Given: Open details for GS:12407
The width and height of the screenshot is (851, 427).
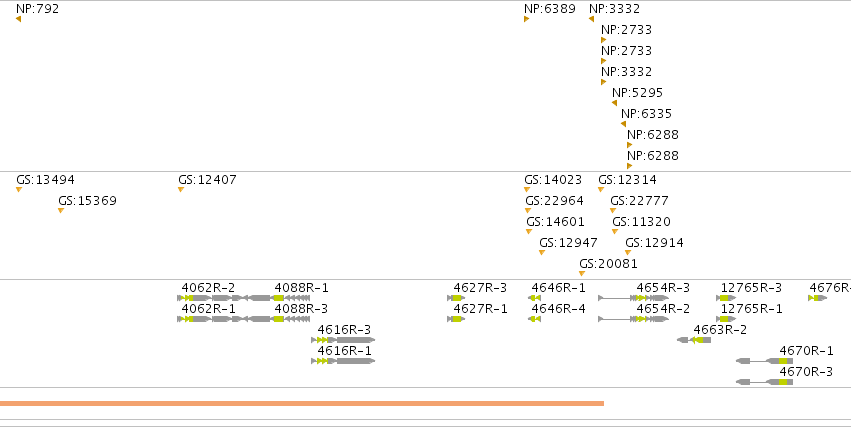Looking at the screenshot, I should click(x=207, y=180).
